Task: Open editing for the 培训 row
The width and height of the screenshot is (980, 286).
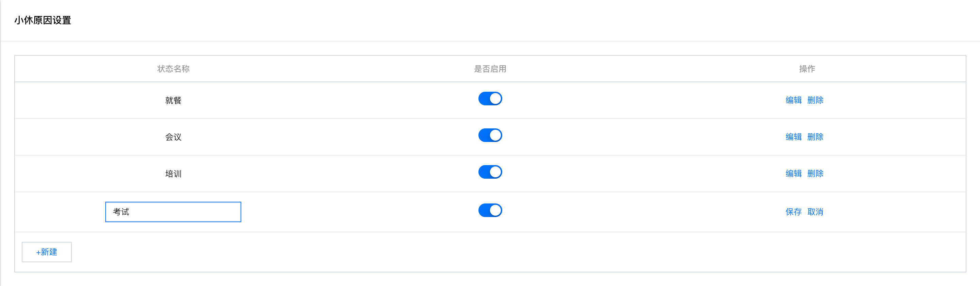Action: [x=793, y=174]
